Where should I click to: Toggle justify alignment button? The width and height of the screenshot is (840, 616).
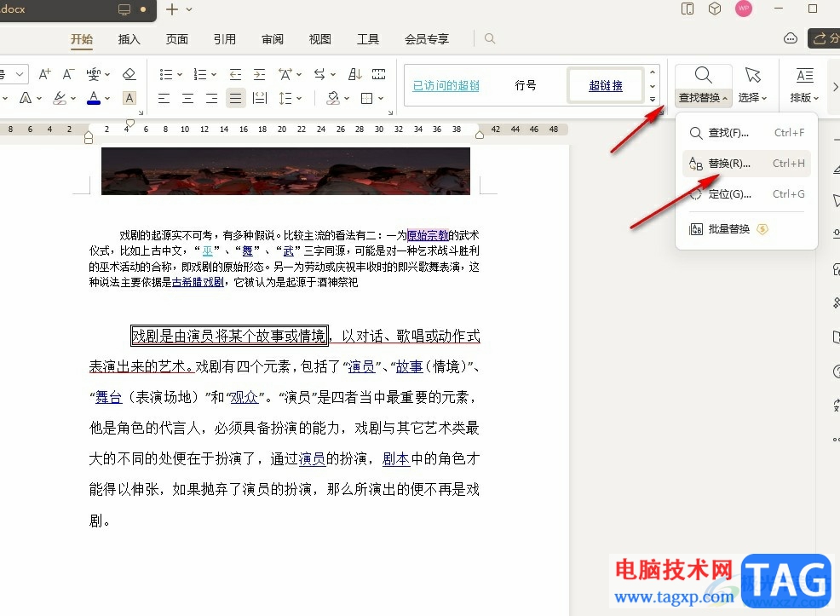[x=236, y=99]
